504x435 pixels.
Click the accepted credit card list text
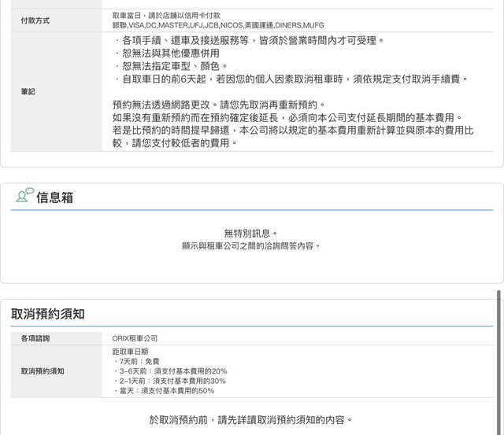coord(218,25)
